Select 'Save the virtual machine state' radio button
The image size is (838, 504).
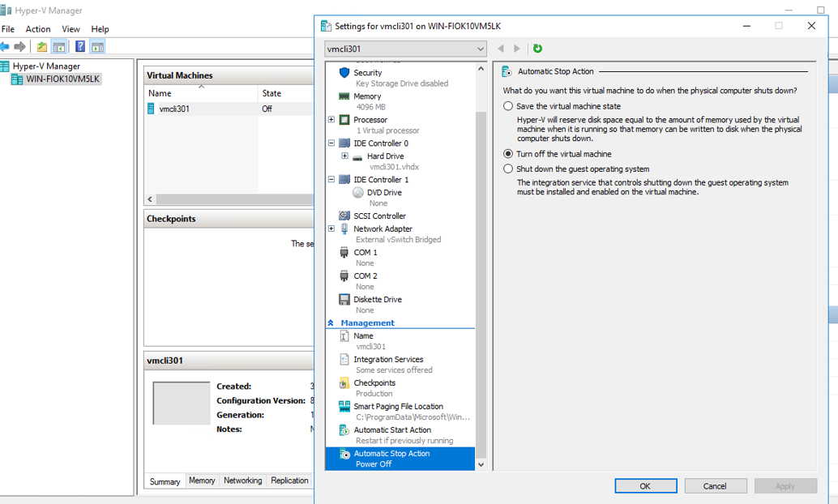pyautogui.click(x=508, y=106)
